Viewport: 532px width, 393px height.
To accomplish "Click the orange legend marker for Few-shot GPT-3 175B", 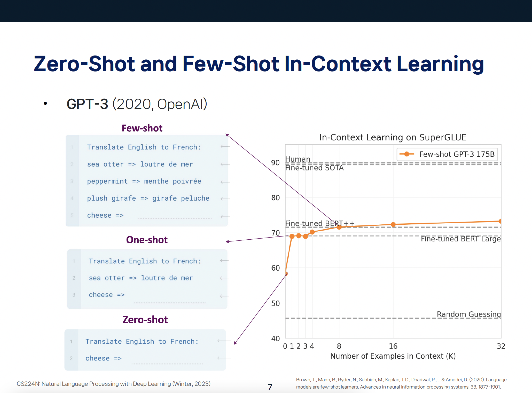I will point(407,154).
